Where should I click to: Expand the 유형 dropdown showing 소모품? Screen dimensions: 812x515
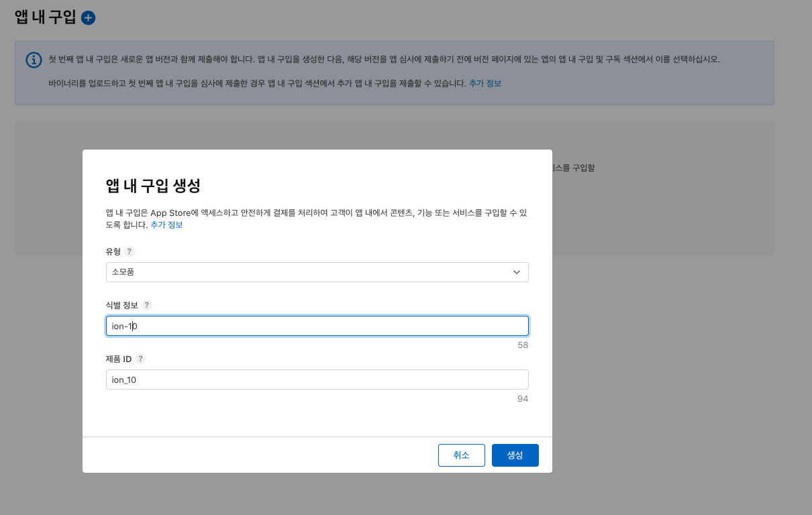point(317,272)
